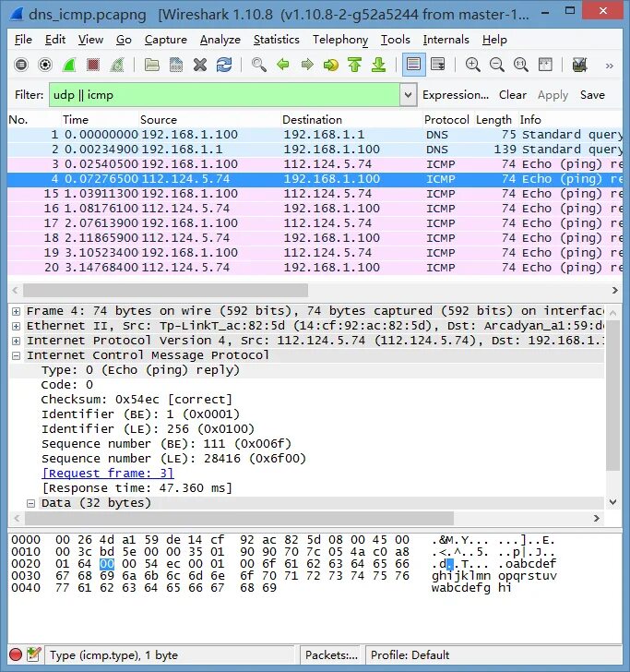
Task: Open the Telephony menu
Action: [x=340, y=40]
